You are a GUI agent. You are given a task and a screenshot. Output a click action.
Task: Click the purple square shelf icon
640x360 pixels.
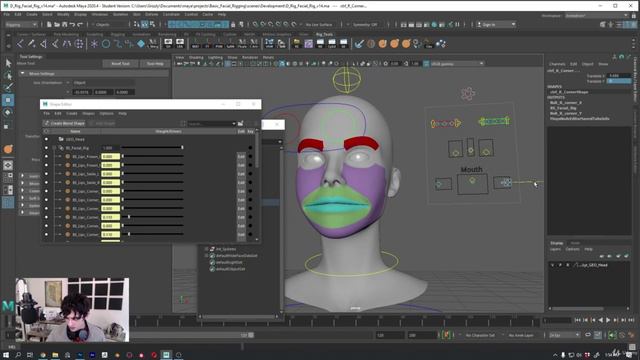pos(309,44)
